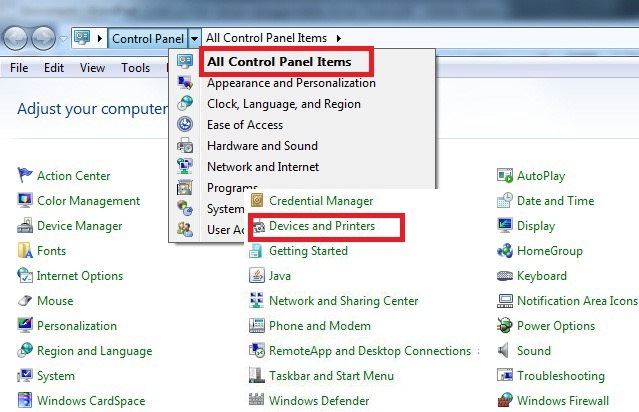Open the Tools menu
The width and height of the screenshot is (639, 412).
pyautogui.click(x=135, y=68)
